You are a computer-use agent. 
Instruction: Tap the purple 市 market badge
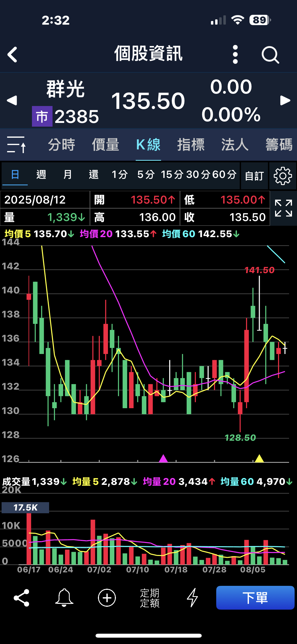tap(42, 116)
